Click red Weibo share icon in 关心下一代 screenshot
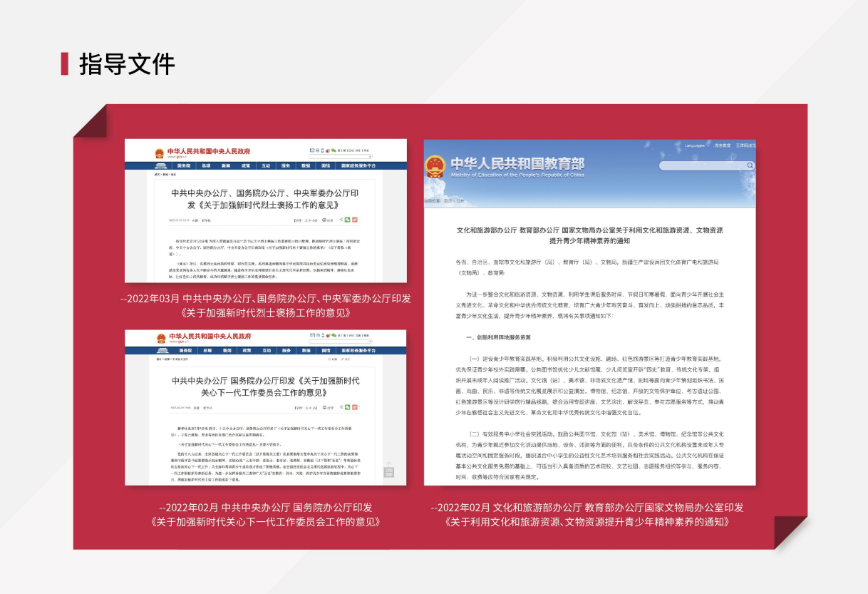Image resolution: width=868 pixels, height=594 pixels. [x=355, y=409]
